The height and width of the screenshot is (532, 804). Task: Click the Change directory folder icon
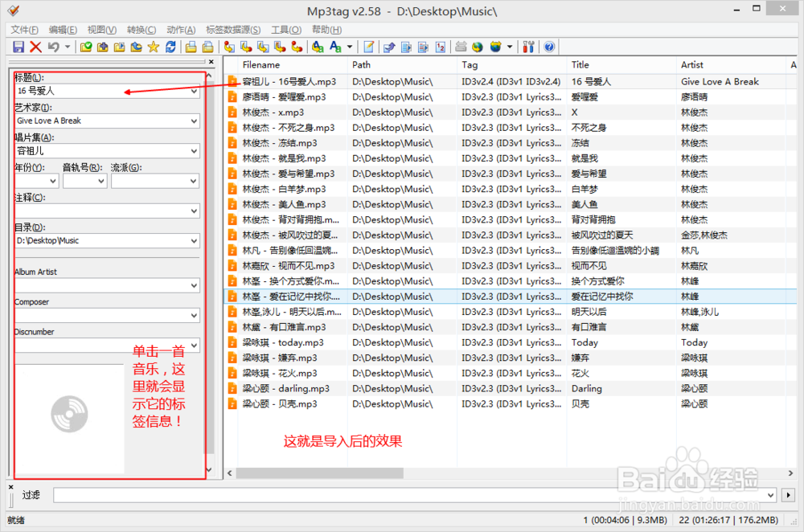(86, 47)
